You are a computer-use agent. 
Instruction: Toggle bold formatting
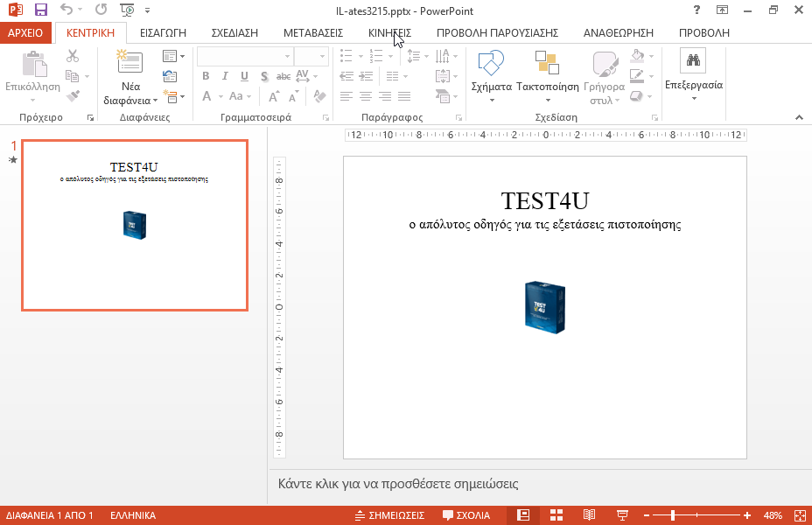[206, 76]
